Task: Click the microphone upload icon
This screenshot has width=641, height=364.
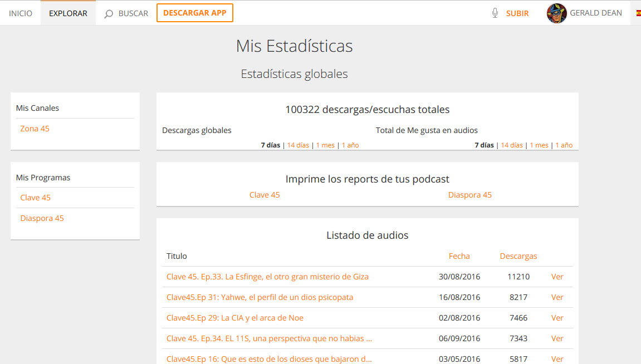Action: click(495, 13)
